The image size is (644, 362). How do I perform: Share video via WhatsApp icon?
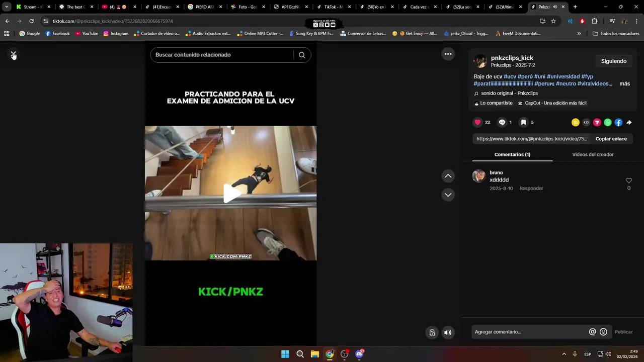tap(608, 122)
